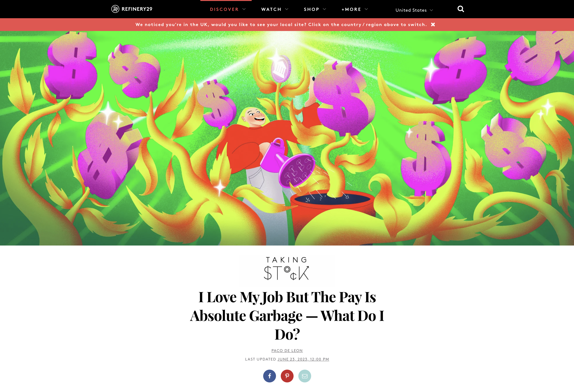Expand the Discover menu chevron
Image resolution: width=574 pixels, height=392 pixels.
point(244,9)
